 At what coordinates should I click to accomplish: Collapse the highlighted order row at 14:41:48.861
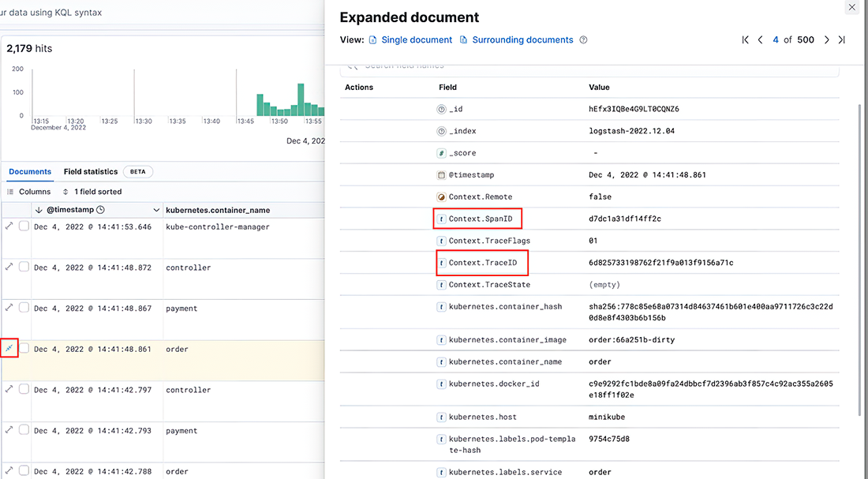pos(9,348)
